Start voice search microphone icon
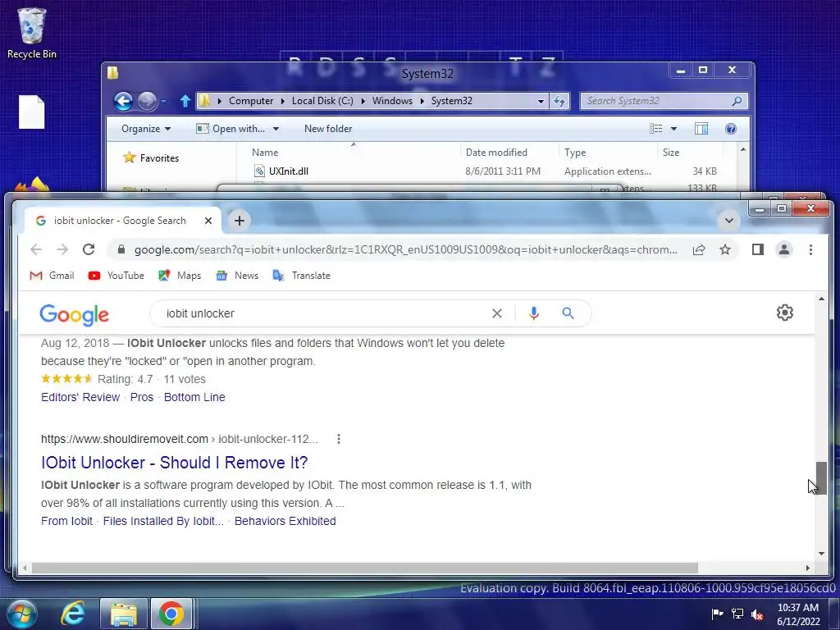The width and height of the screenshot is (840, 630). (533, 313)
